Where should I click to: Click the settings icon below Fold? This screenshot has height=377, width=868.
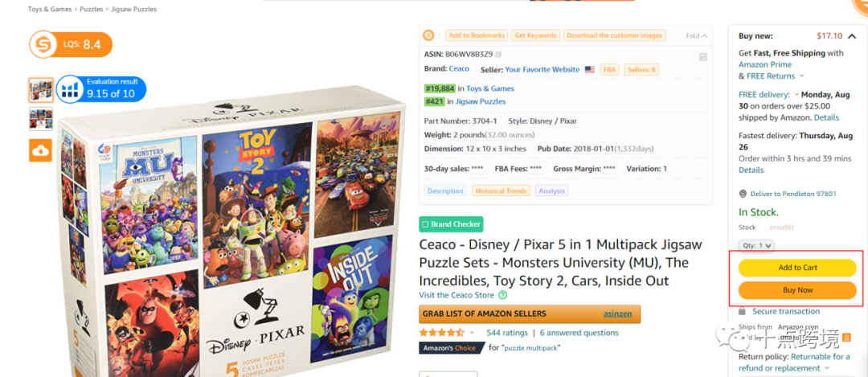pos(703,56)
